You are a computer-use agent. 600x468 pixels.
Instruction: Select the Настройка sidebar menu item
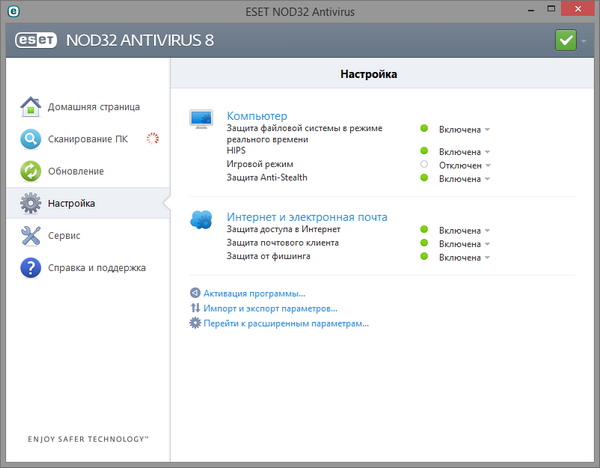coord(72,204)
